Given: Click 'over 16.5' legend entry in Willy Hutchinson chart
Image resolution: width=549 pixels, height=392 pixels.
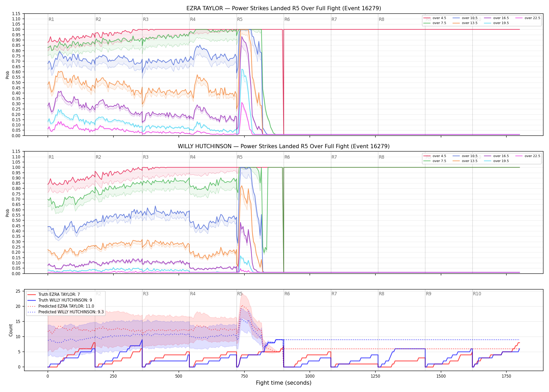Looking at the screenshot, I should [x=496, y=156].
